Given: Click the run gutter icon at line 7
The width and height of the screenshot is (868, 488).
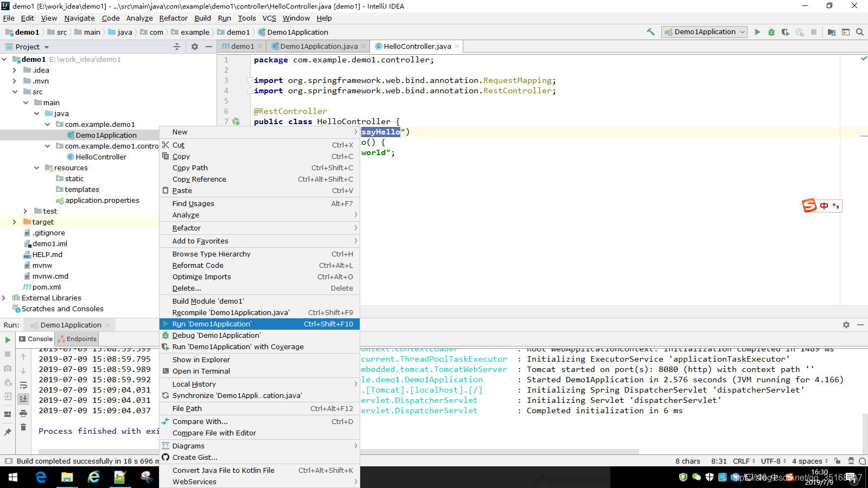Looking at the screenshot, I should [236, 121].
